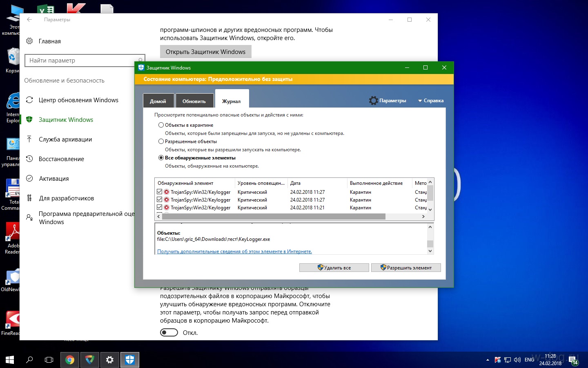Image resolution: width=588 pixels, height=368 pixels.
Task: Click the Windows Start button
Action: click(10, 360)
